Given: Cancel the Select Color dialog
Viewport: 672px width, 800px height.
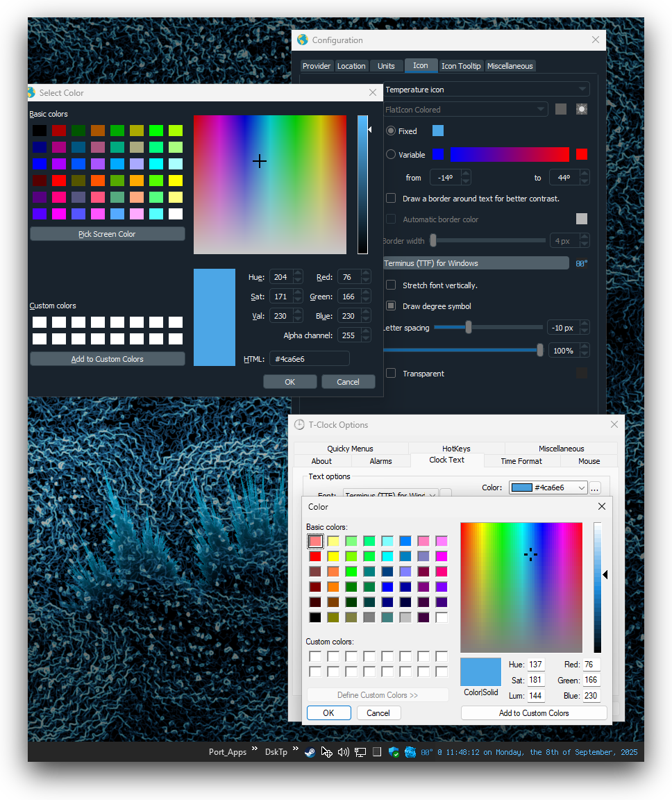Looking at the screenshot, I should point(348,382).
